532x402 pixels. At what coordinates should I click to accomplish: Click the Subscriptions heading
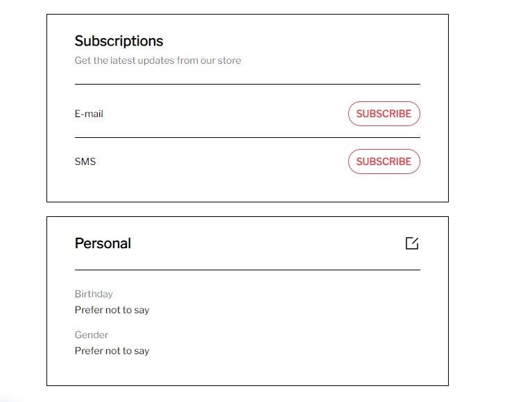pos(119,41)
